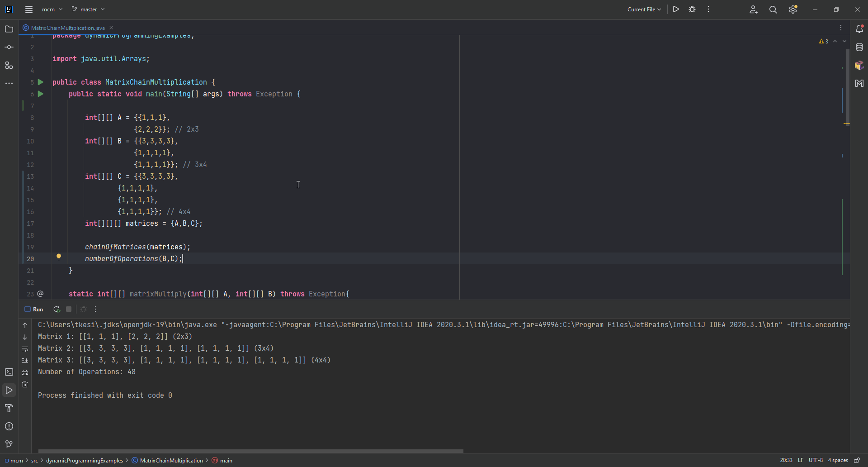868x467 pixels.
Task: Place cursor on chainOfMatrices(matrices) line
Action: coord(137,247)
